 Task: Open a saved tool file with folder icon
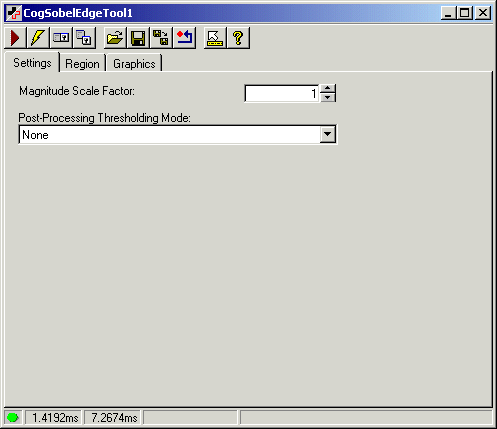click(115, 38)
